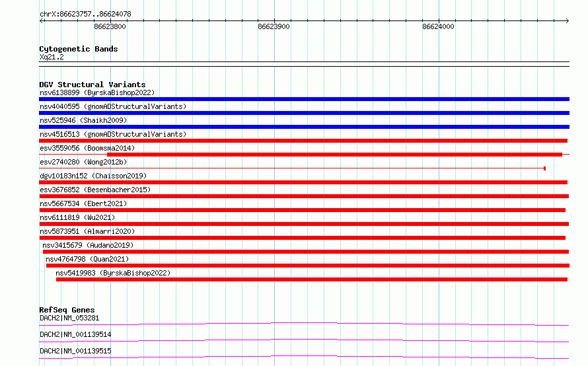Click the 86624000 ruler position label
The width and height of the screenshot is (588, 366).
click(x=438, y=26)
